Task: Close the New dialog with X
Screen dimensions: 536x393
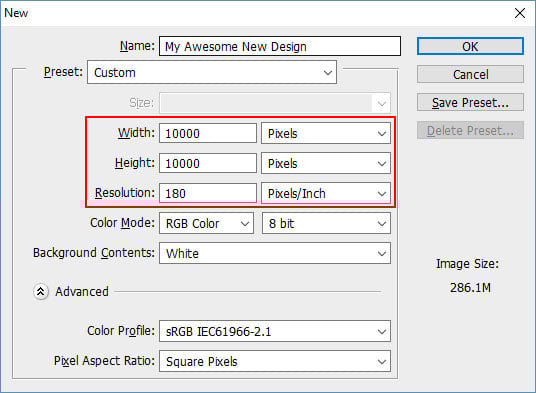Action: pos(520,13)
